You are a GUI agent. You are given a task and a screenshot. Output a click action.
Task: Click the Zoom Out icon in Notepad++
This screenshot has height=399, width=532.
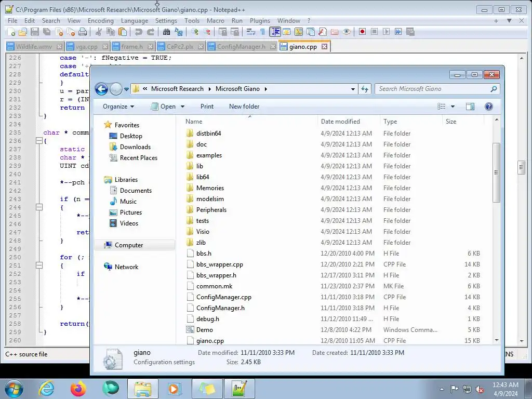tap(207, 32)
